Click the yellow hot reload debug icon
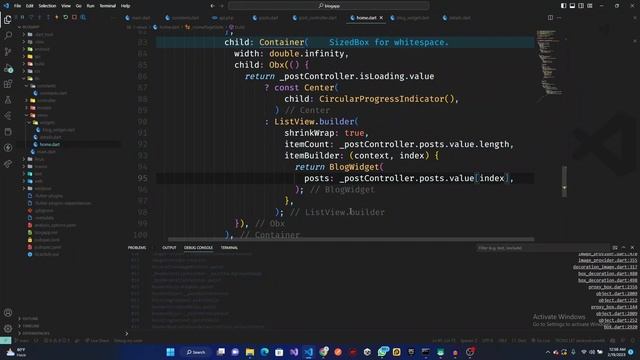Viewport: 640px width, 360px height. tap(57, 17)
